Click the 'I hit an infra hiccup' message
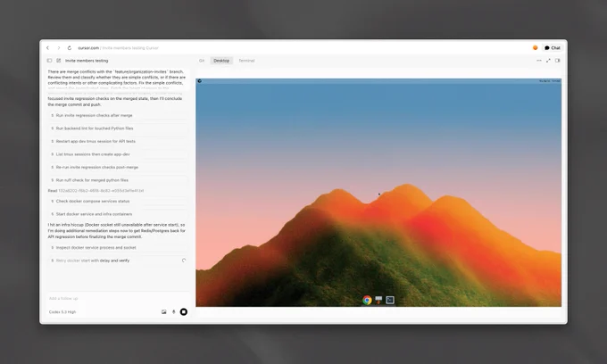Image resolution: width=607 pixels, height=364 pixels. tap(117, 230)
